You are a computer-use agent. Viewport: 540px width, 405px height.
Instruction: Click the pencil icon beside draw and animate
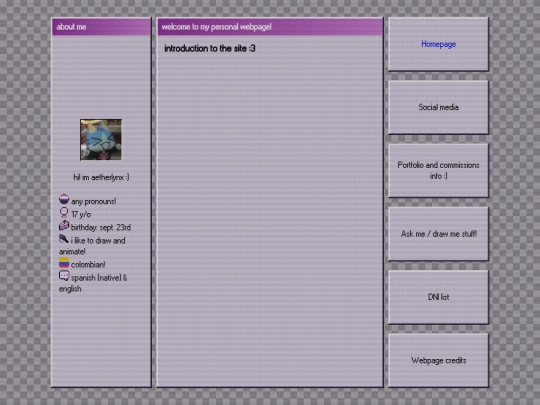pos(64,239)
